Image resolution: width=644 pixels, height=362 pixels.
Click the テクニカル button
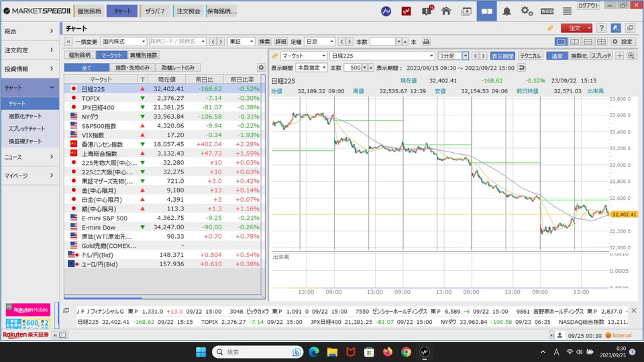pyautogui.click(x=530, y=56)
